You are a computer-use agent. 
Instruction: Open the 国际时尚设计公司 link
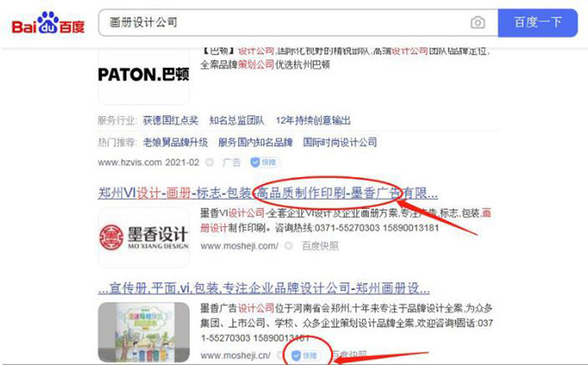(340, 142)
